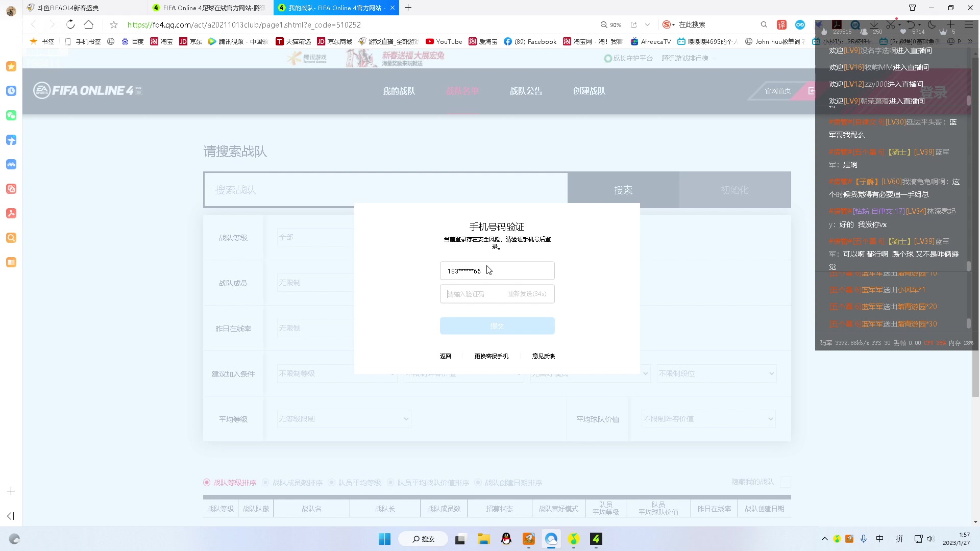This screenshot has width=980, height=551.
Task: Open 战队公告 nav item
Action: point(526,91)
